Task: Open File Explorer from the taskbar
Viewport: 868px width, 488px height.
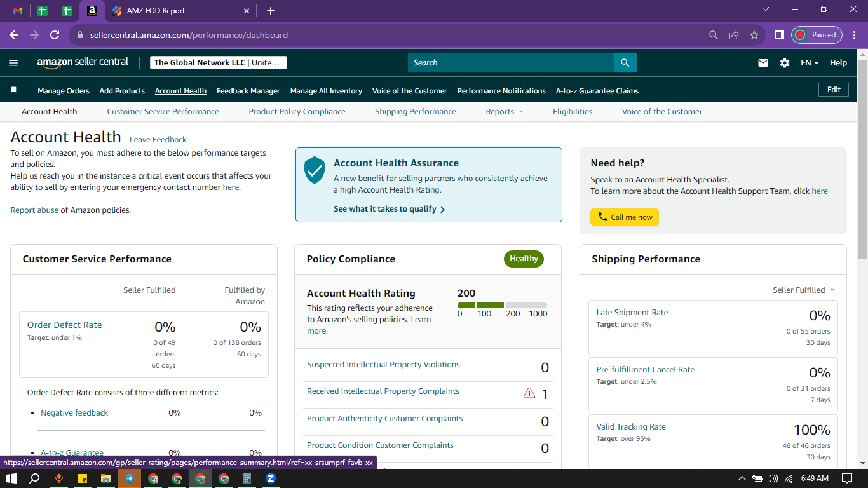Action: (x=106, y=478)
